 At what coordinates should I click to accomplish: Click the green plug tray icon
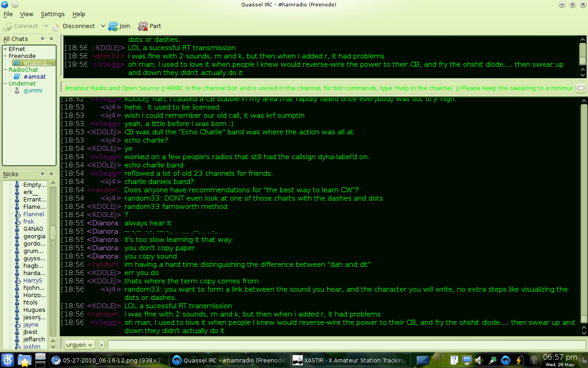point(492,360)
